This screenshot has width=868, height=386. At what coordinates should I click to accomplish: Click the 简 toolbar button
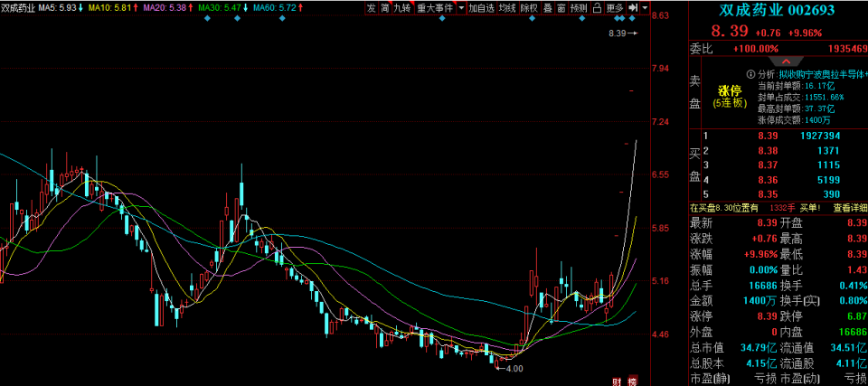384,7
